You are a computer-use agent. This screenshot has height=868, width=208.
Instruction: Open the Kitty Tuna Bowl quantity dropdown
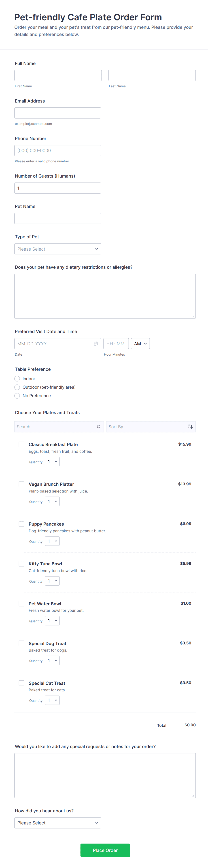[52, 581]
